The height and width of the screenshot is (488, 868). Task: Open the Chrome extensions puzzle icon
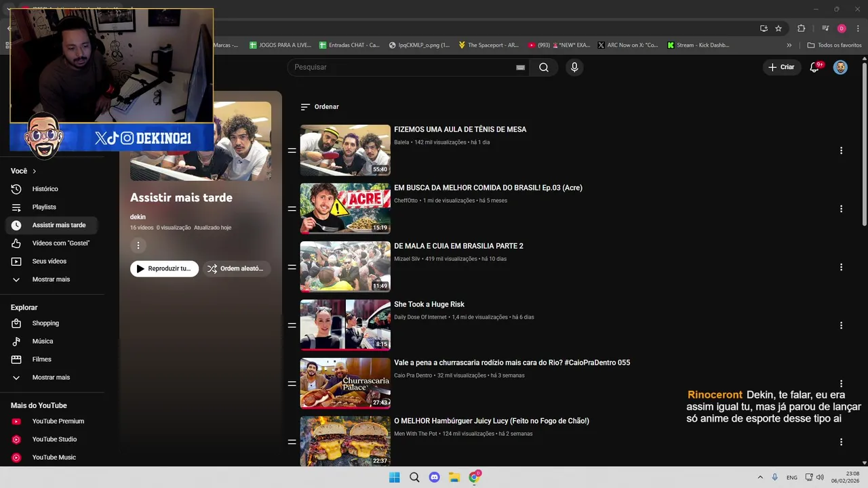801,28
